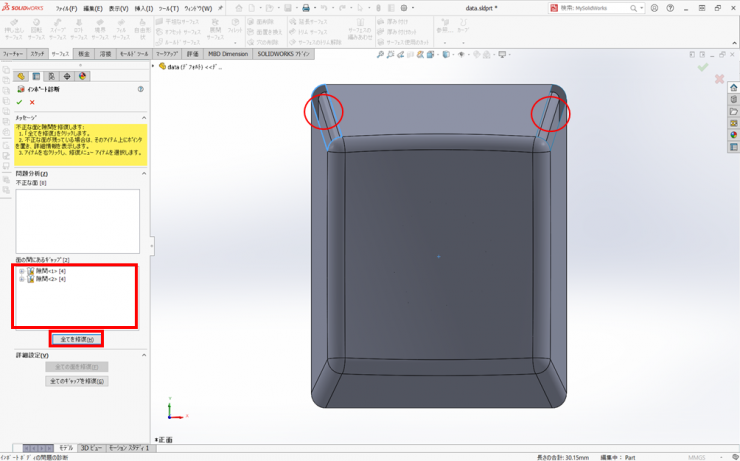Collapse the メッセージ section
740x461 pixels.
point(142,118)
